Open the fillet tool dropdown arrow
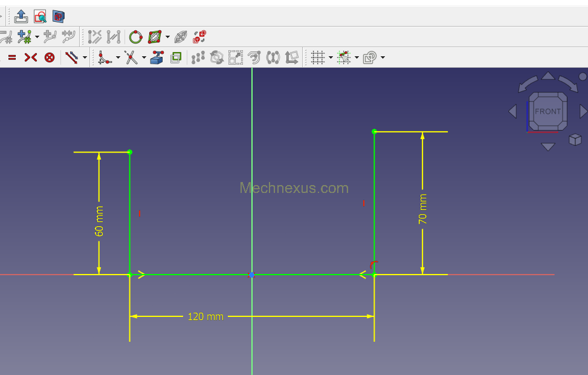This screenshot has height=375, width=588. pos(118,57)
